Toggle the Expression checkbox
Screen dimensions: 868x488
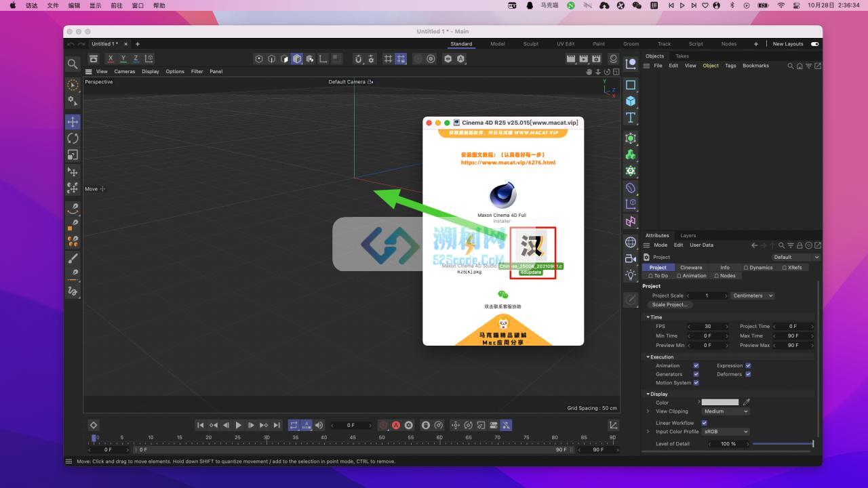(x=748, y=365)
